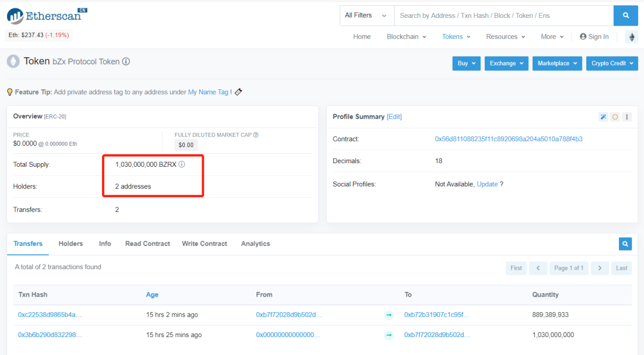The width and height of the screenshot is (644, 355).
Task: Expand the Tokens menu
Action: pyautogui.click(x=456, y=37)
